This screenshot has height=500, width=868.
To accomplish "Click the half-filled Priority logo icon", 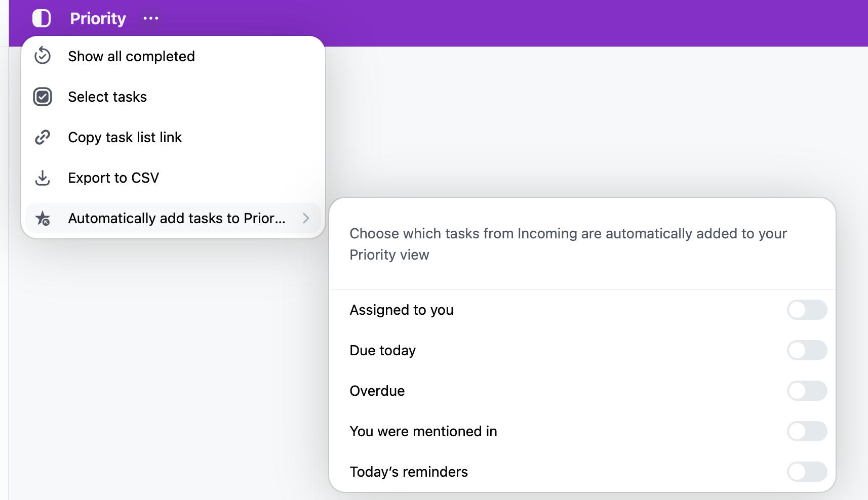I will click(42, 18).
